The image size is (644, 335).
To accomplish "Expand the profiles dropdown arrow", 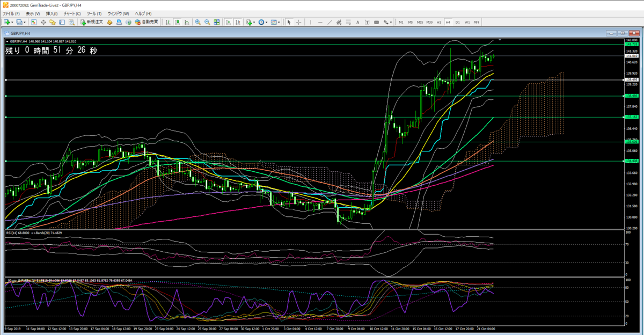I will tap(25, 22).
